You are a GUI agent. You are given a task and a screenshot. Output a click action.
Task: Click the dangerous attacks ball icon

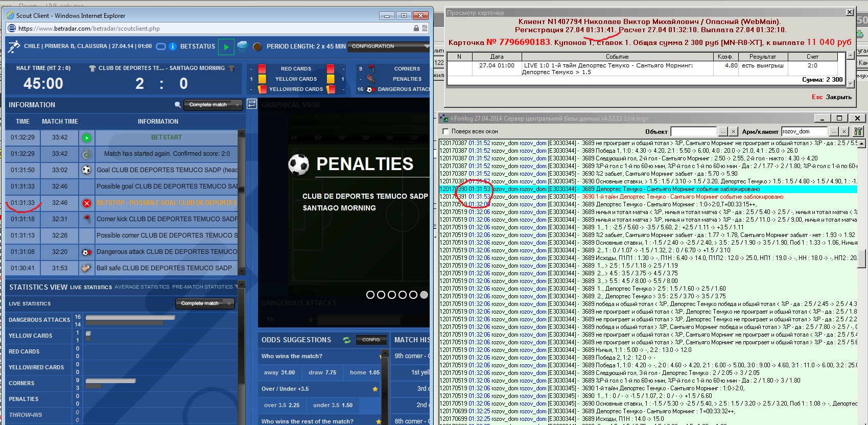(x=371, y=89)
